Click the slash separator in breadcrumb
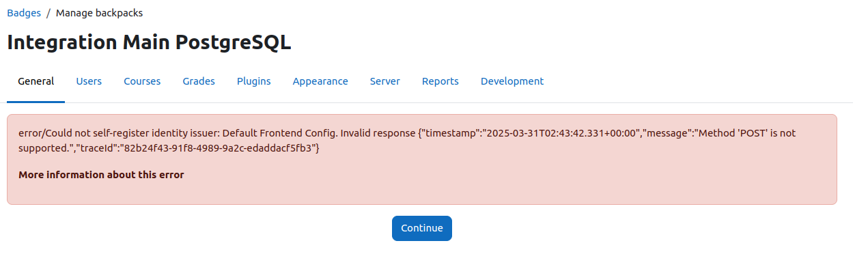 click(x=48, y=13)
